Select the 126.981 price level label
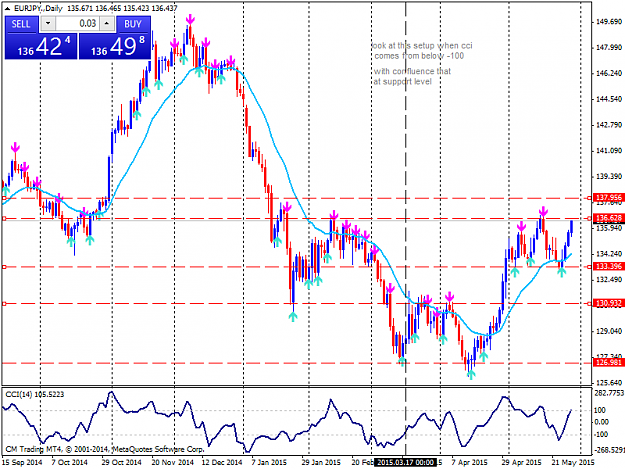This screenshot has height=469, width=625. pyautogui.click(x=609, y=362)
